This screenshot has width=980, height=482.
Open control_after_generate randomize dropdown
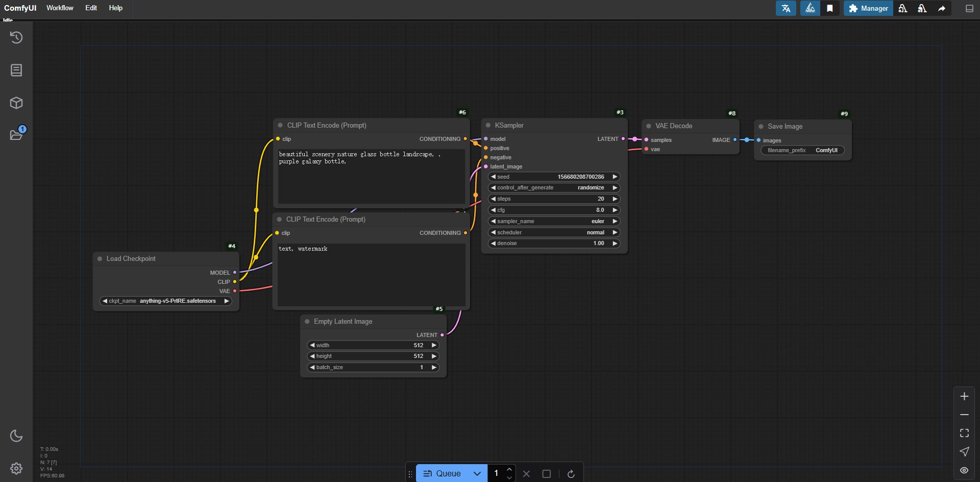point(554,187)
